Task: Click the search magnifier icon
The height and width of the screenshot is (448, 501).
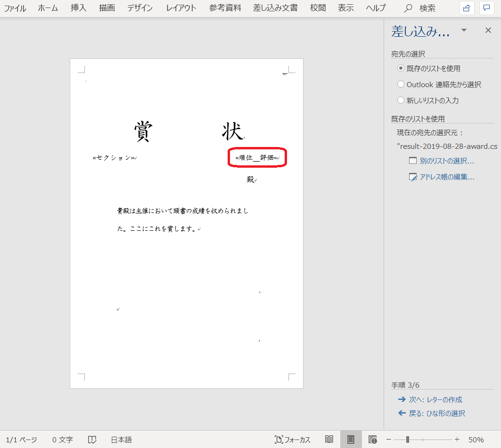Action: click(409, 8)
